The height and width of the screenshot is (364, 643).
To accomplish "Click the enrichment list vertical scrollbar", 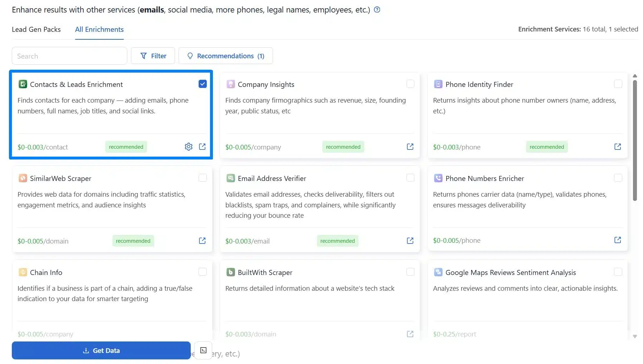I will coord(635,139).
